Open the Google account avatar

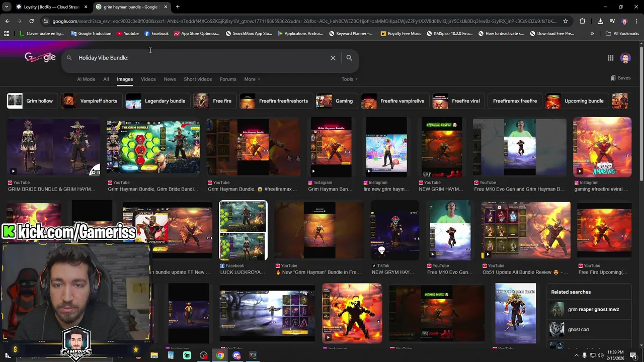[625, 58]
